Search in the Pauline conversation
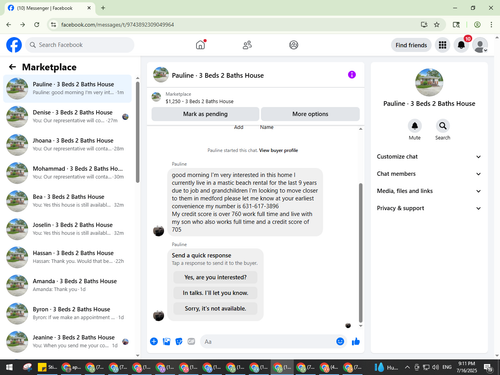This screenshot has width=500, height=375. [443, 126]
